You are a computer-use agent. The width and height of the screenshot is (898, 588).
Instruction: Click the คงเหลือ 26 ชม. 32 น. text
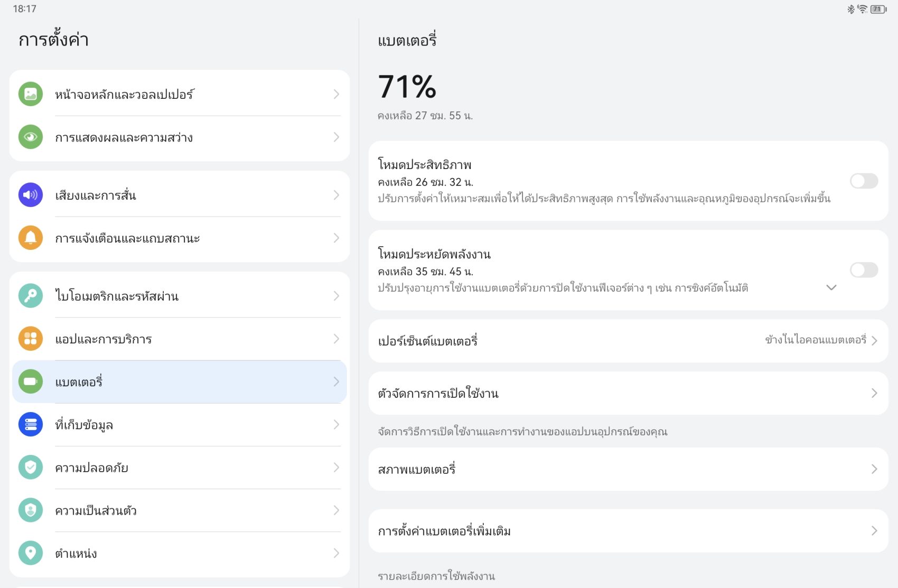425,182
